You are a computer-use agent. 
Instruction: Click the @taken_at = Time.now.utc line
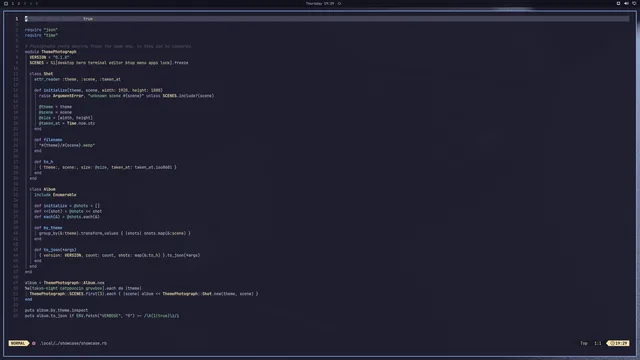pos(67,123)
